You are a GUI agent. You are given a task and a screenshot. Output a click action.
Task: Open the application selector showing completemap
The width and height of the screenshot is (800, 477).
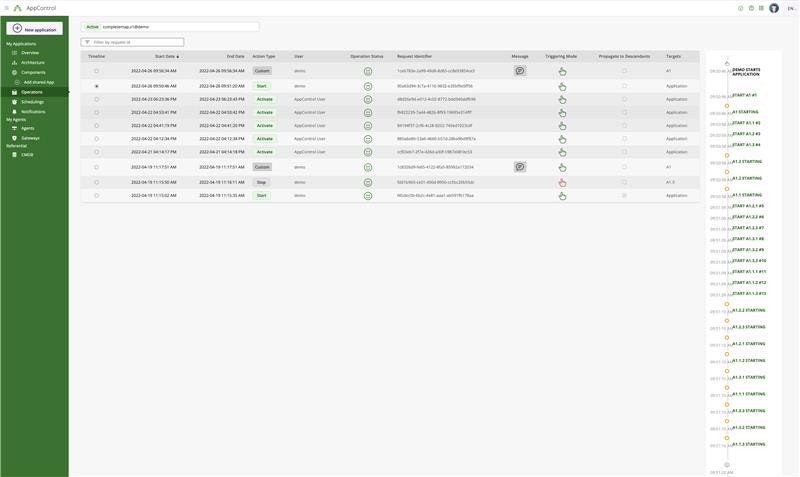coord(170,27)
